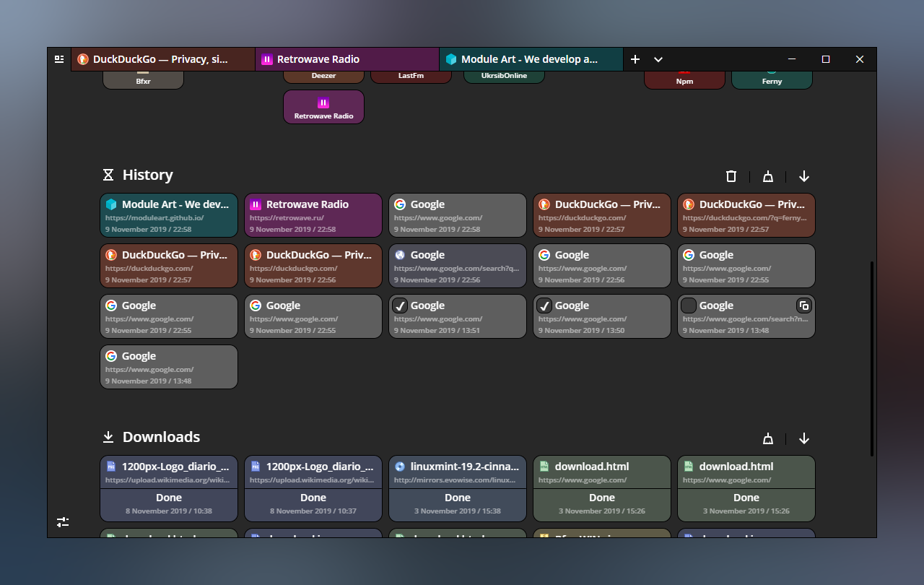Open the Module Art history entry

(x=169, y=215)
